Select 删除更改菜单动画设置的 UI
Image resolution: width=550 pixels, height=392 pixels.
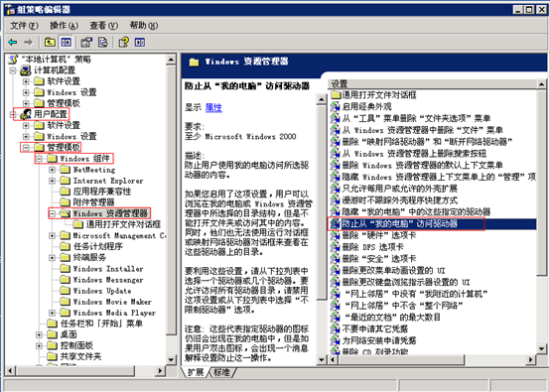[393, 270]
